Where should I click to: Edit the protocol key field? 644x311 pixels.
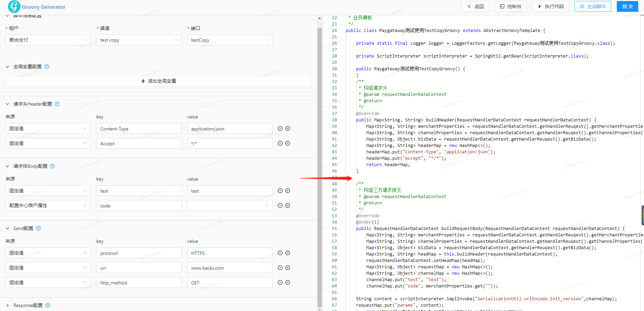[x=139, y=253]
